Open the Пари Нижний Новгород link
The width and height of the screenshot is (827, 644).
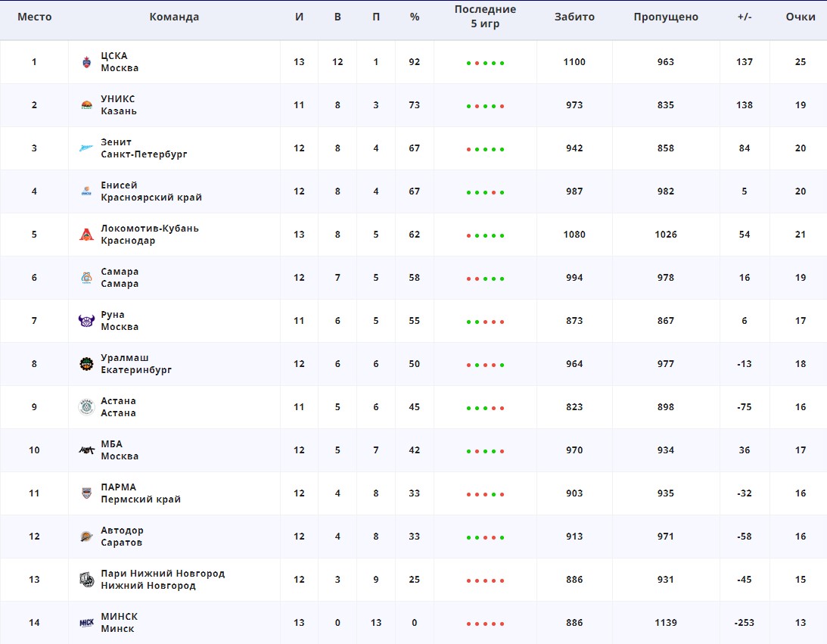(x=163, y=579)
